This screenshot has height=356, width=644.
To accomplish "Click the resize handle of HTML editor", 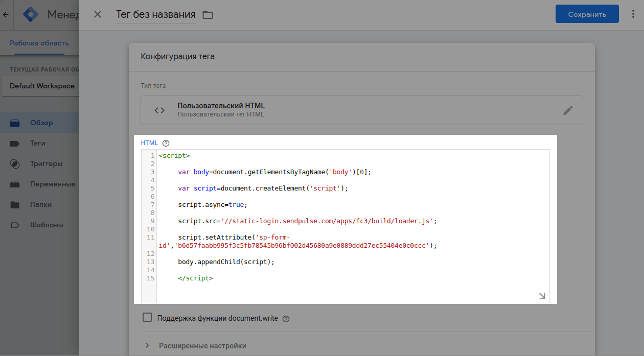I will [542, 296].
